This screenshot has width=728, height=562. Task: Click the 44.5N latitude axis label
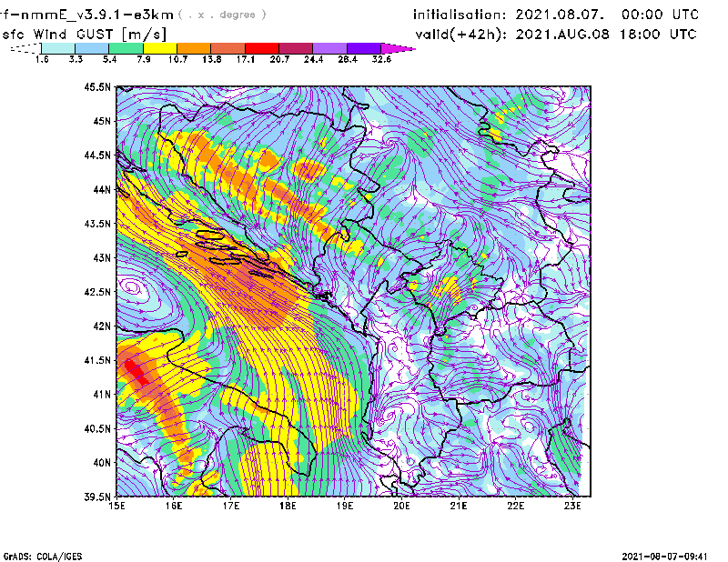coord(97,155)
